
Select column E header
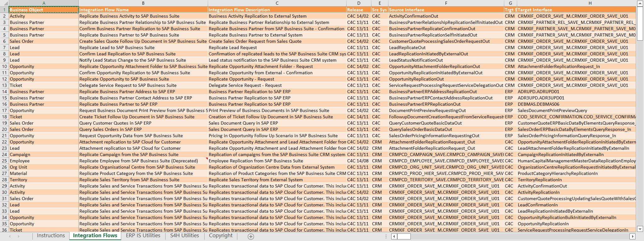(380, 3)
